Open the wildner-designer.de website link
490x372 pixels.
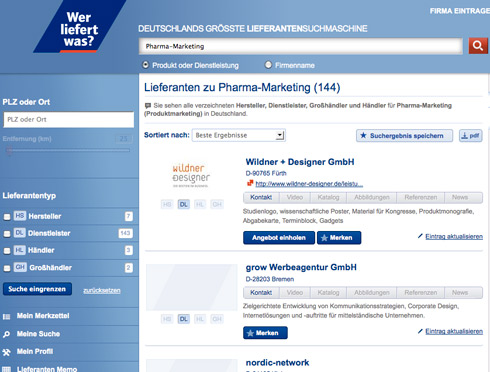click(x=309, y=184)
